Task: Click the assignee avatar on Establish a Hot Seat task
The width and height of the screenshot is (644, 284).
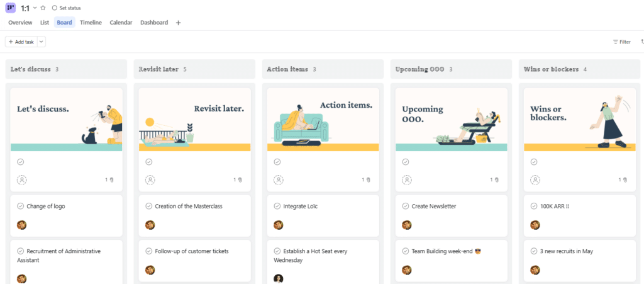Action: click(279, 279)
